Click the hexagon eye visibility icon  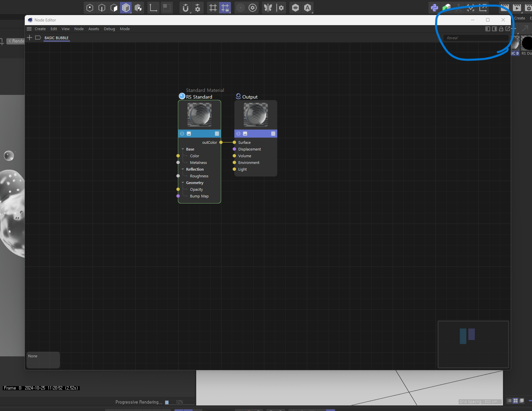click(295, 8)
